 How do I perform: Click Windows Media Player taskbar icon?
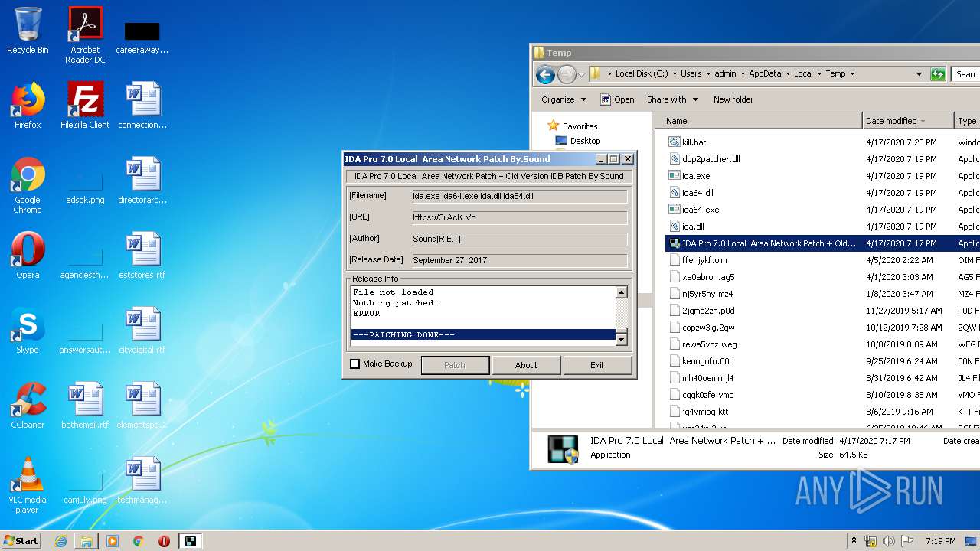(x=113, y=541)
